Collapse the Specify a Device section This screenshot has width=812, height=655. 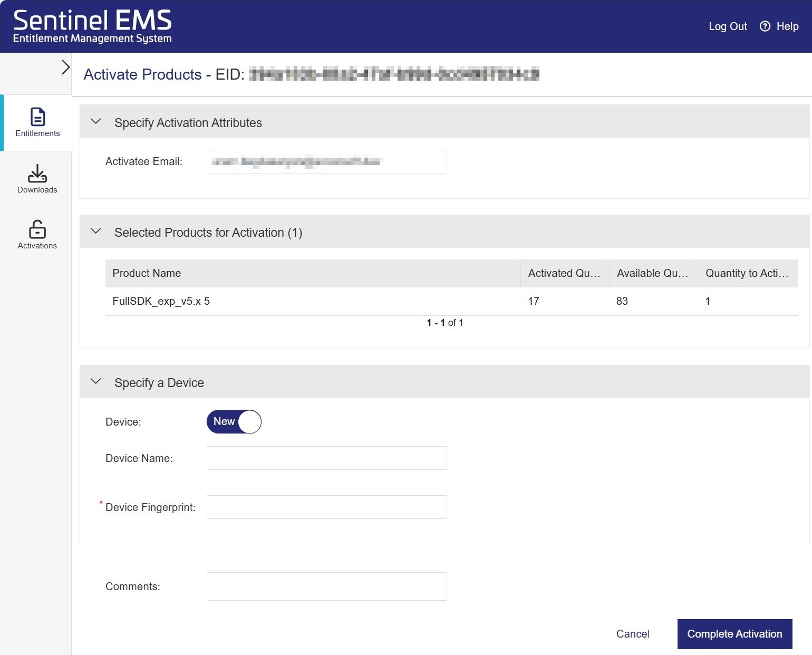coord(96,382)
